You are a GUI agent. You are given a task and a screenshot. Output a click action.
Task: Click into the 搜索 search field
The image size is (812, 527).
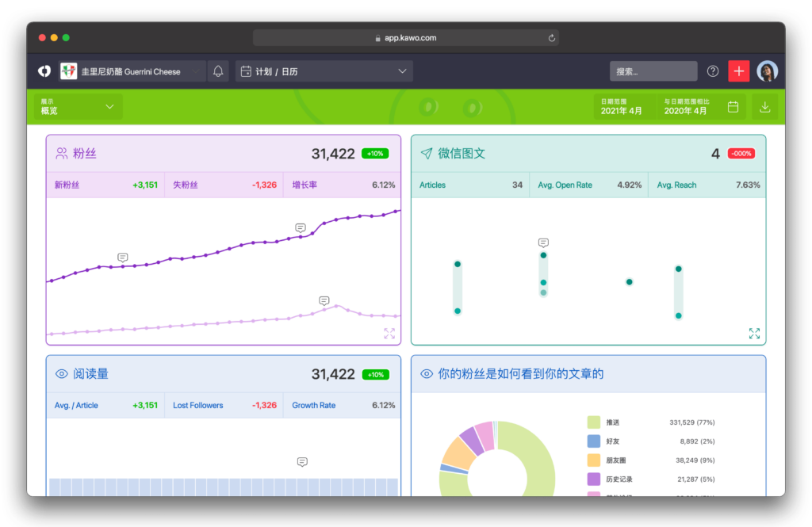653,71
